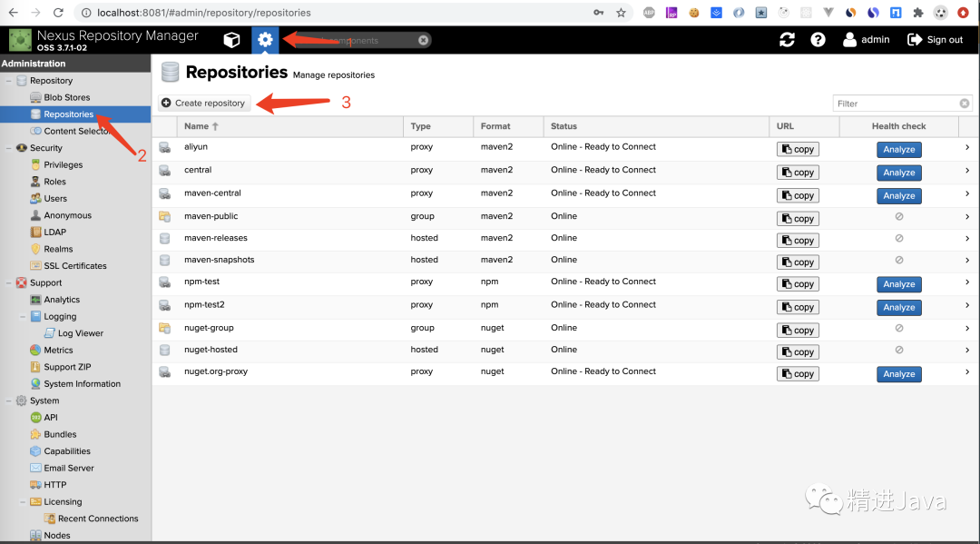This screenshot has width=980, height=544.
Task: Open the admin user account
Action: (x=867, y=40)
